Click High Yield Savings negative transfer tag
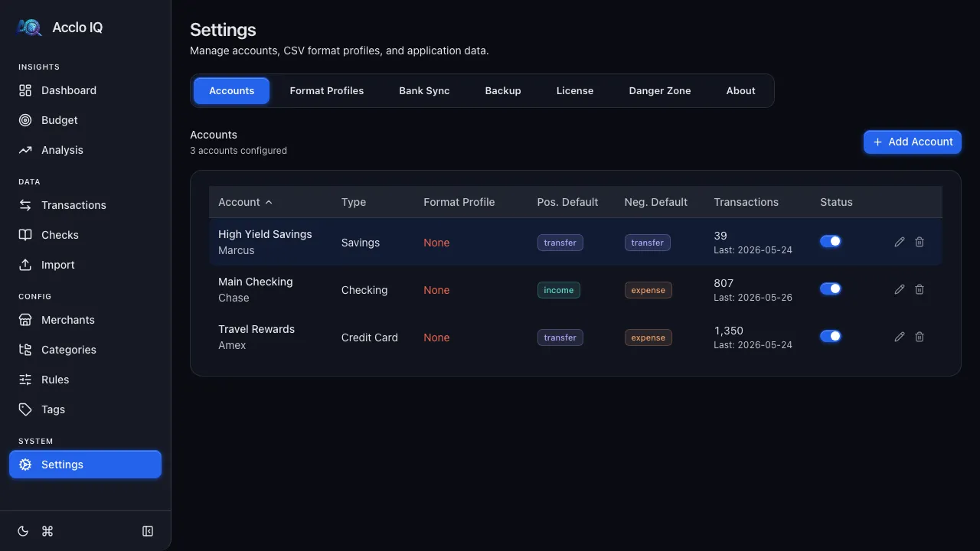This screenshot has height=551, width=980. (648, 243)
